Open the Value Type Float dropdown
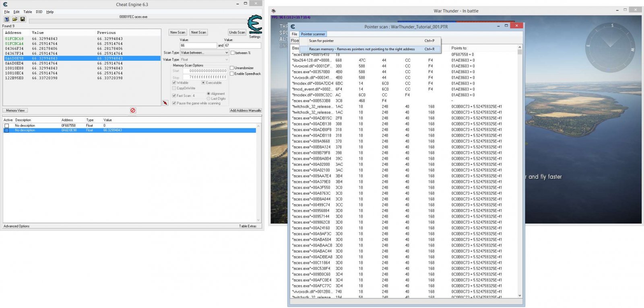The width and height of the screenshot is (644, 308). point(204,60)
